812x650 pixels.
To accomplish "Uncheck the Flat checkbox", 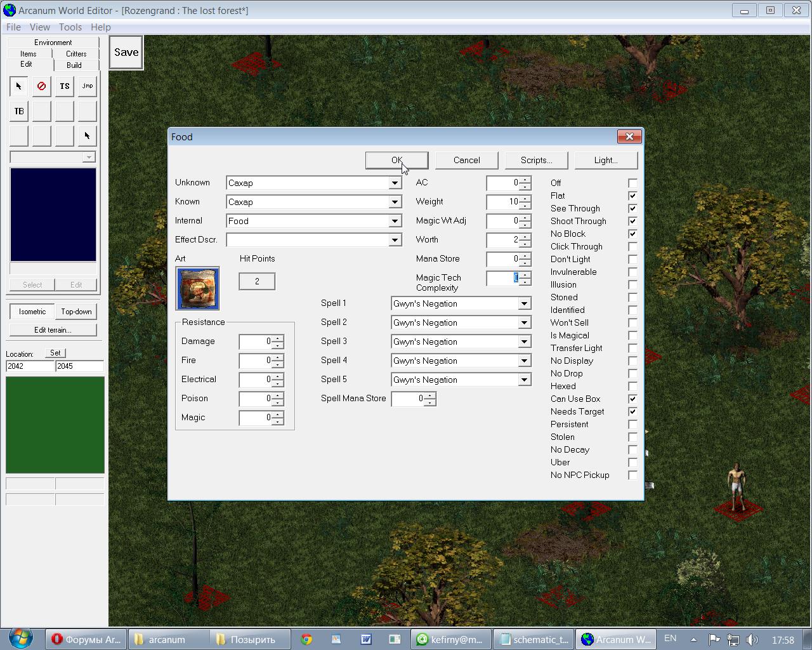I will pyautogui.click(x=632, y=196).
